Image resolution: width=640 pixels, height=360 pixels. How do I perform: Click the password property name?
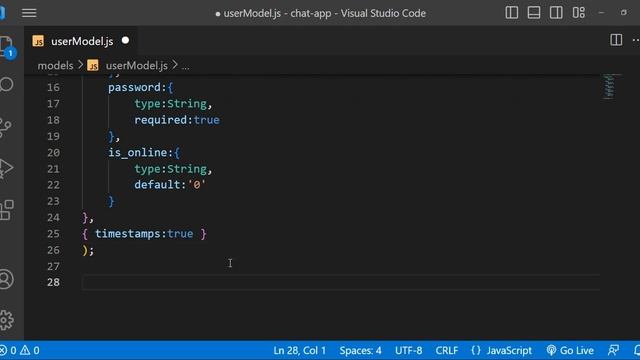[x=134, y=87]
